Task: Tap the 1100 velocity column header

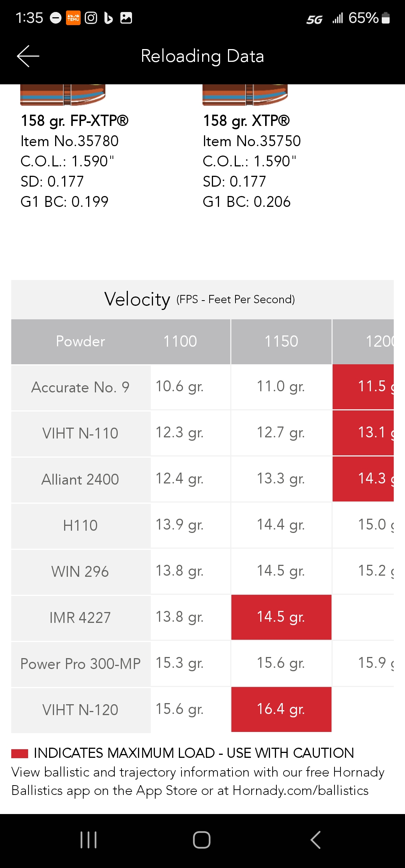Action: (180, 341)
